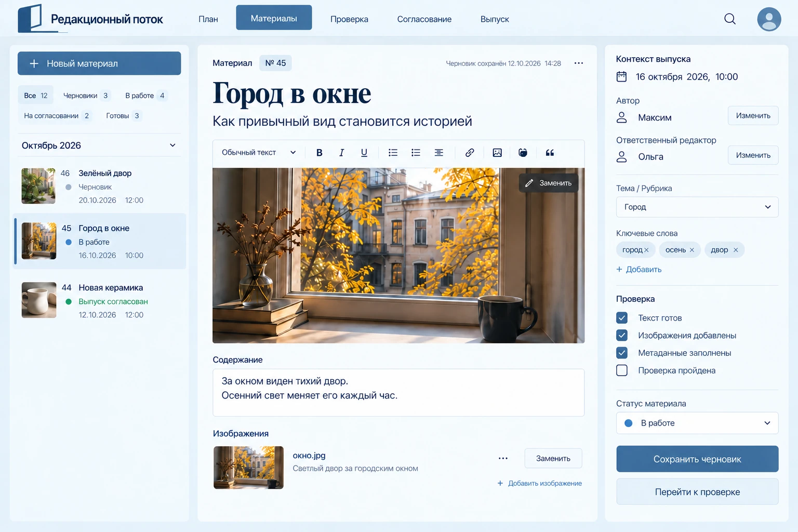Click the first list icon after underline
This screenshot has height=532, width=798.
(393, 152)
